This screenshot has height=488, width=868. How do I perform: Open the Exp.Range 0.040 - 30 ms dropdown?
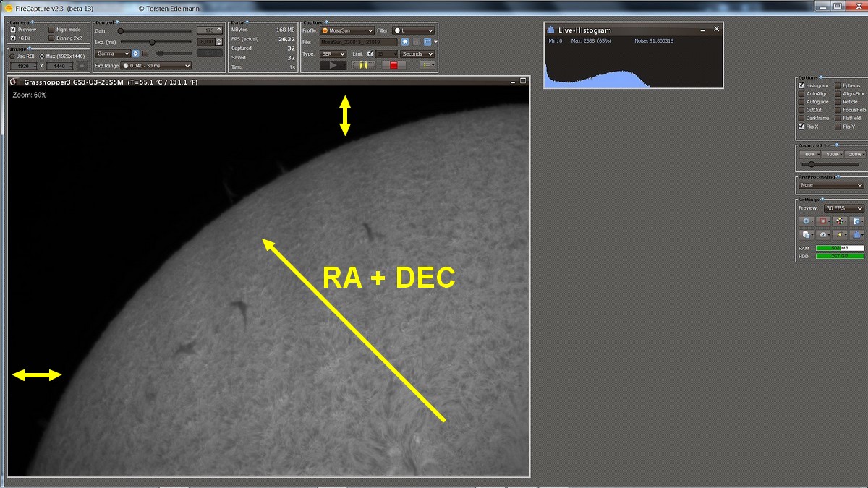coord(156,66)
